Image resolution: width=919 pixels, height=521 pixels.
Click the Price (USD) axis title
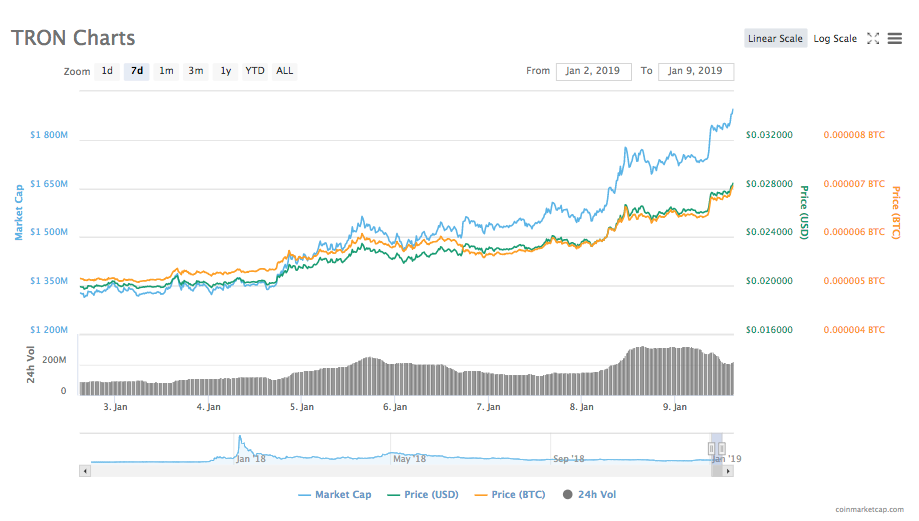point(804,212)
